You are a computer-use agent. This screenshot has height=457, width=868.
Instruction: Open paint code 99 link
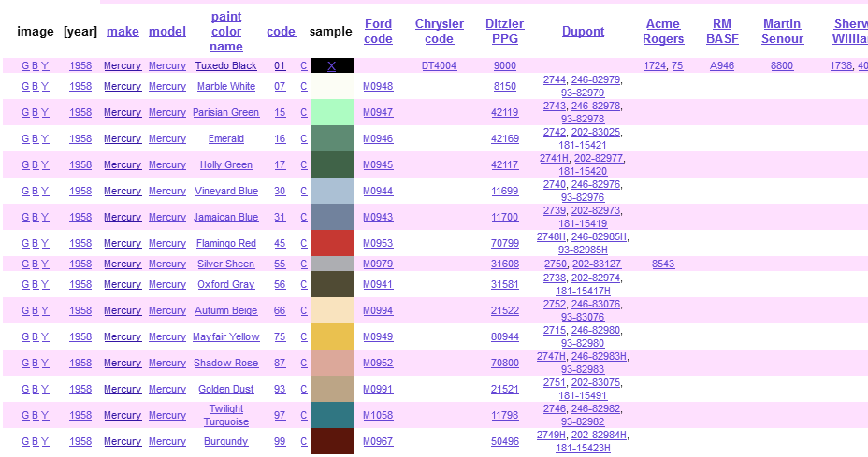click(280, 441)
